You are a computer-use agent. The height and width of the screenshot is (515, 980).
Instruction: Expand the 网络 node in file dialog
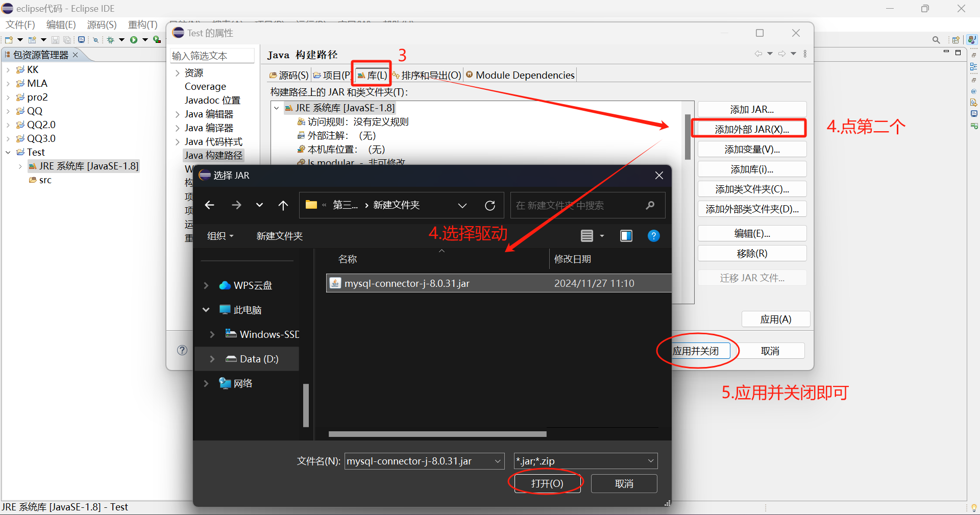click(x=206, y=383)
